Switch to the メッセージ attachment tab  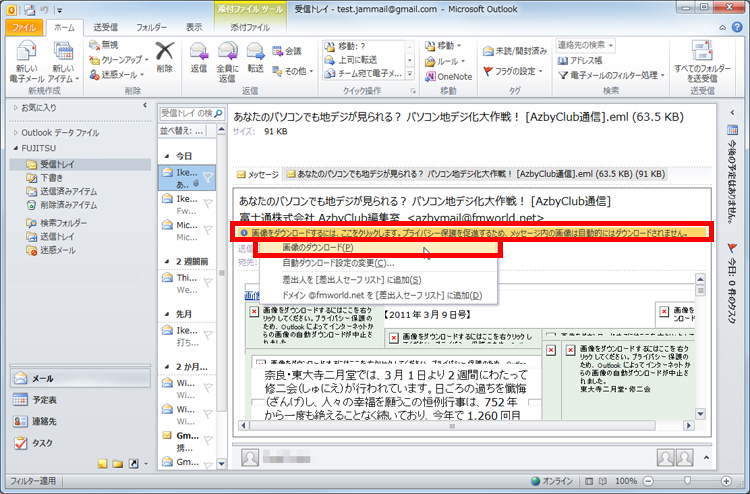(x=258, y=175)
